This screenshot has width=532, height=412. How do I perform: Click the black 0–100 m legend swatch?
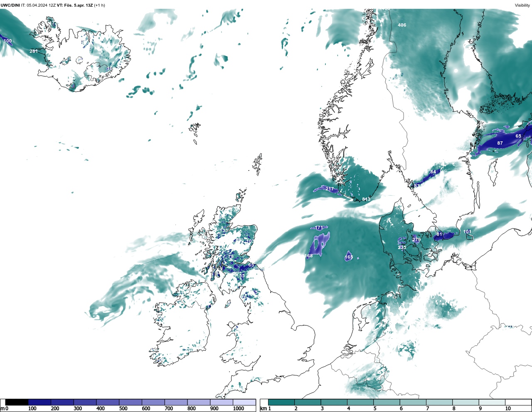pyautogui.click(x=17, y=402)
